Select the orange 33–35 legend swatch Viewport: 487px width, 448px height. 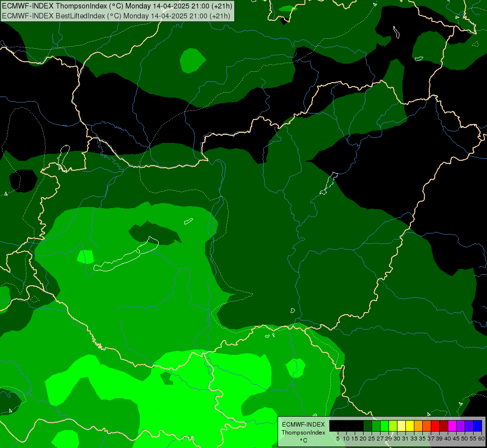pyautogui.click(x=418, y=426)
